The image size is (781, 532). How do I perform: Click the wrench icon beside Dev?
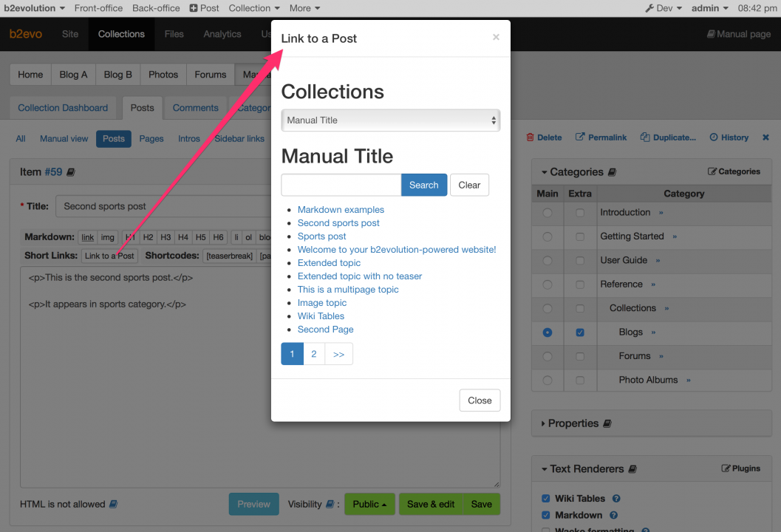pyautogui.click(x=649, y=8)
